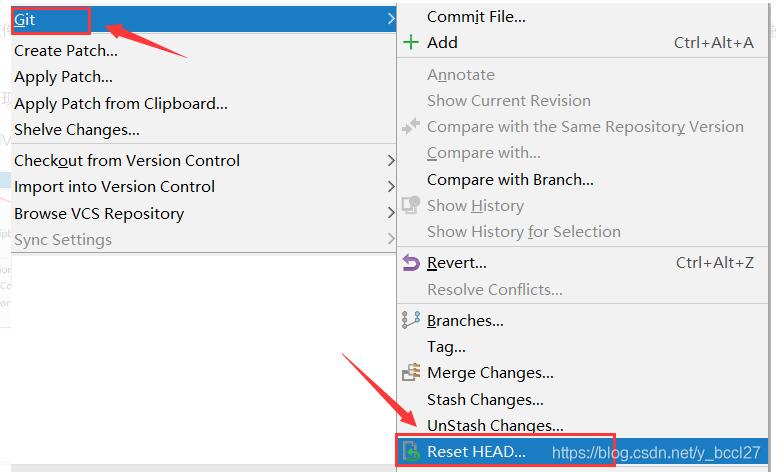Click the Reset HEAD icon
776x473 pixels.
coord(410,452)
